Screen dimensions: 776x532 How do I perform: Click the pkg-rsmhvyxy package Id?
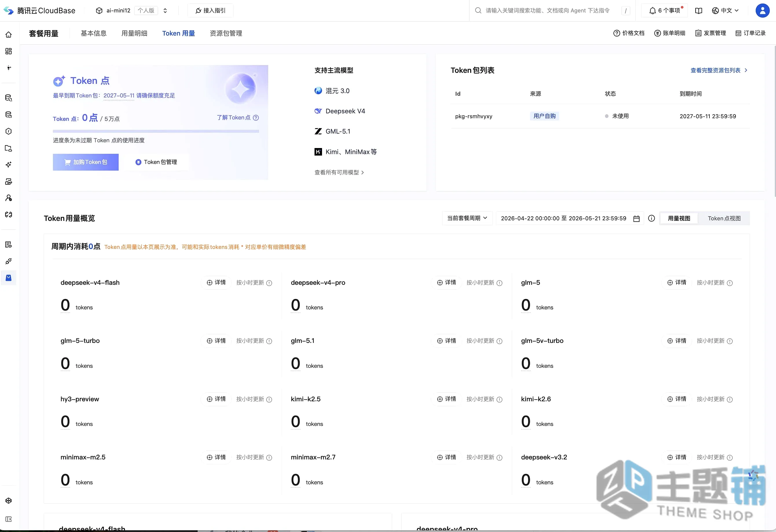[473, 117]
